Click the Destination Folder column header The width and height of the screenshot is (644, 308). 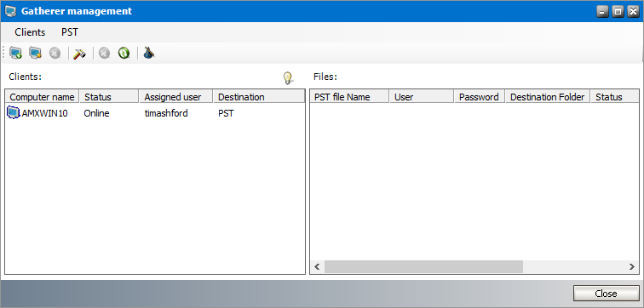pyautogui.click(x=548, y=97)
